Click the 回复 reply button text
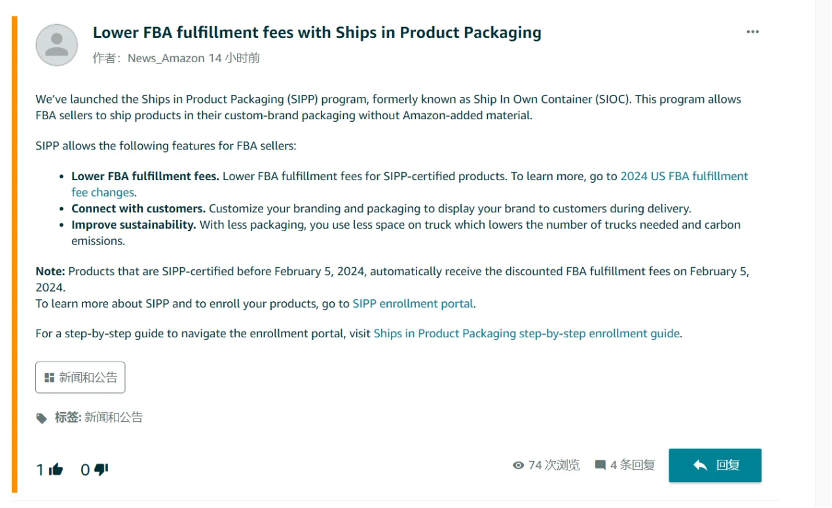Screen dimensions: 832x508 [727, 465]
